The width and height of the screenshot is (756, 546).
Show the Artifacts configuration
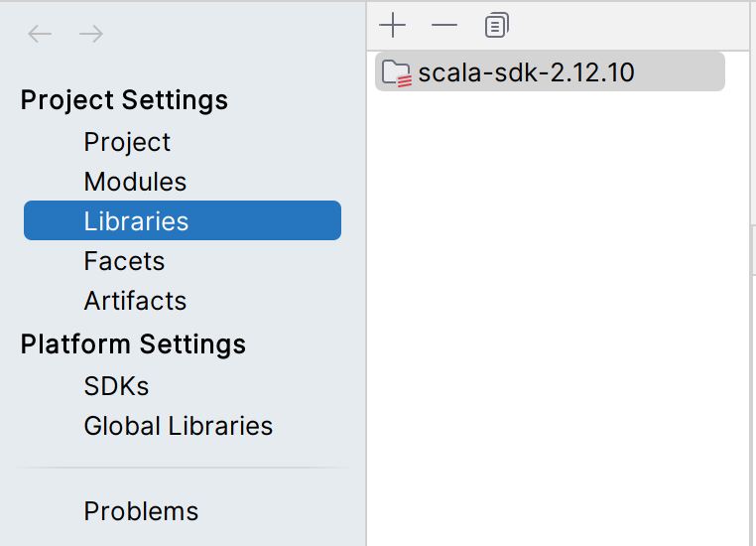(x=135, y=301)
